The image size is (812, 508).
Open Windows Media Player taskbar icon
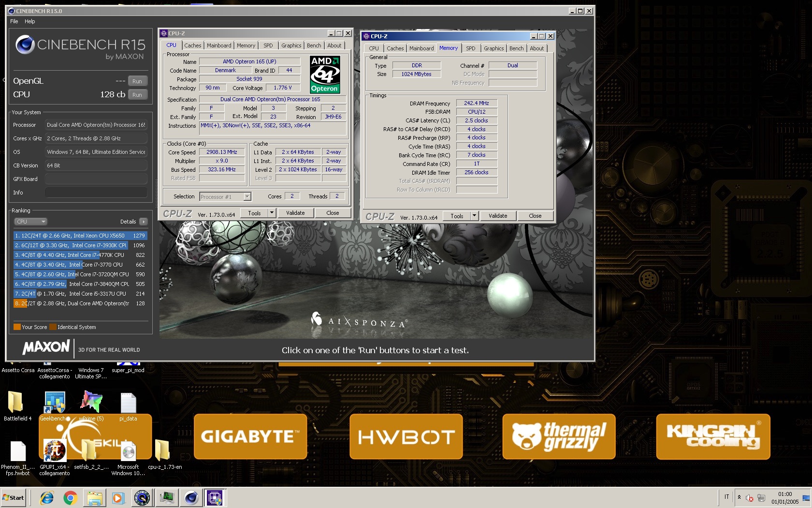[x=117, y=498]
